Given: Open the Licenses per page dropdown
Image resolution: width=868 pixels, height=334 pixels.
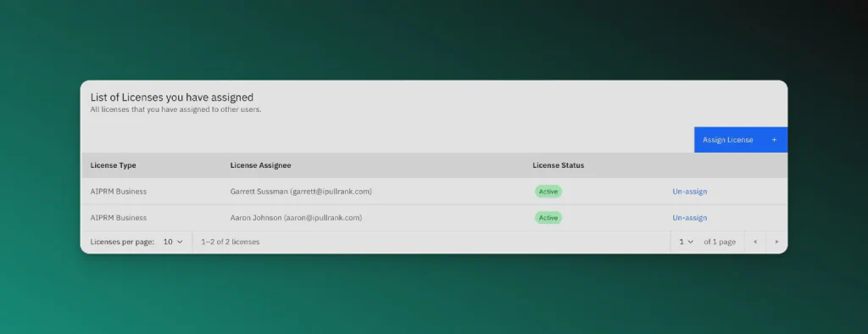Looking at the screenshot, I should [x=173, y=242].
